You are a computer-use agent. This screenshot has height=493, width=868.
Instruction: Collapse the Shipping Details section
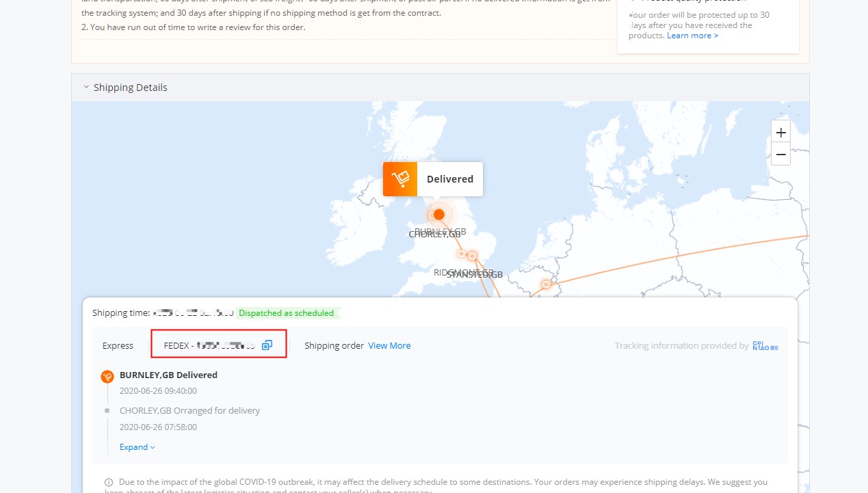click(86, 88)
